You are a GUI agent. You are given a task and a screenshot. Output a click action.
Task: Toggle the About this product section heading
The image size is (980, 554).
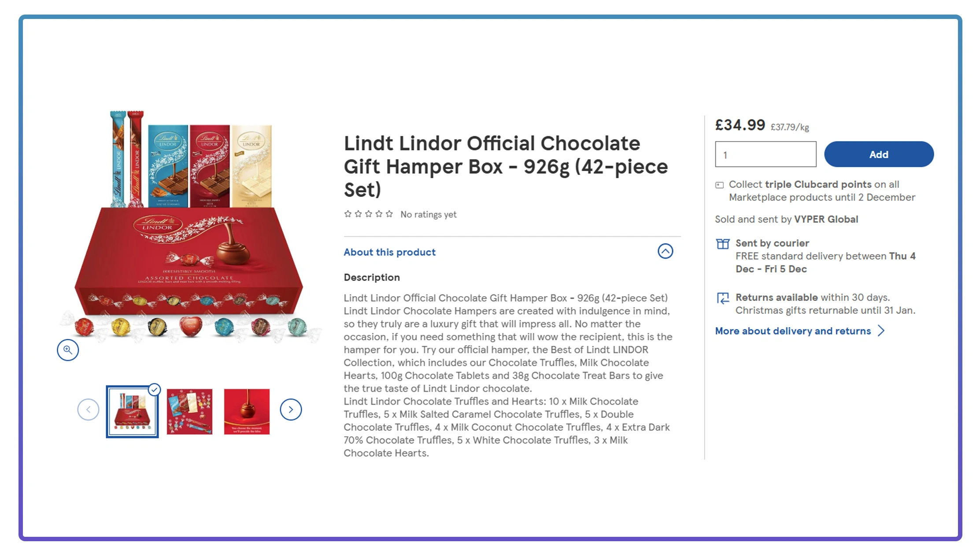(x=389, y=252)
